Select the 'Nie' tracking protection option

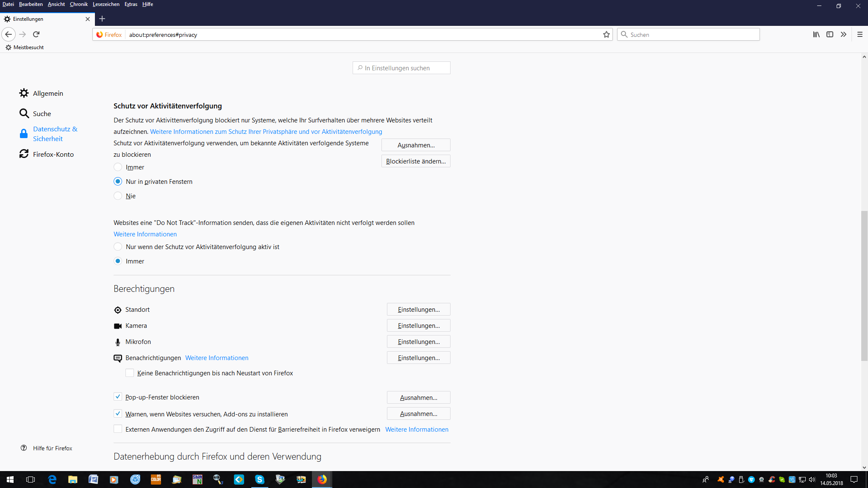pos(118,196)
